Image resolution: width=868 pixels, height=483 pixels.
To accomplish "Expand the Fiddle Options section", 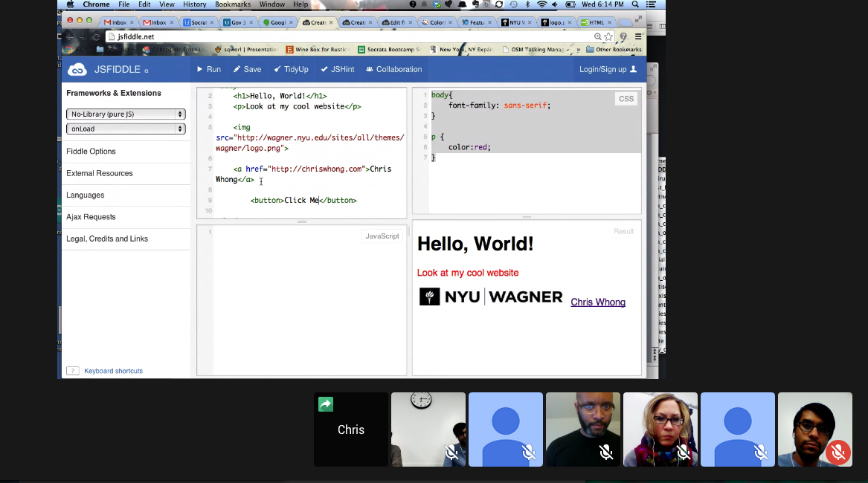I will pyautogui.click(x=91, y=152).
